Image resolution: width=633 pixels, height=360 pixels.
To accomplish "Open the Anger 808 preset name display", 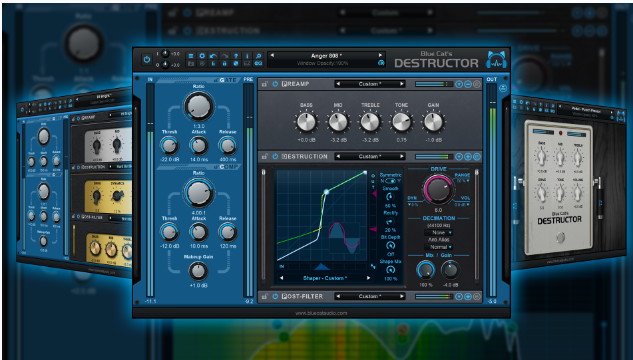I will (x=326, y=56).
